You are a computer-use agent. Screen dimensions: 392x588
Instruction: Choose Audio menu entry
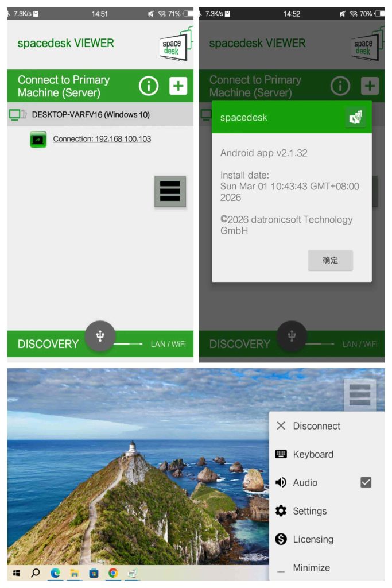pyautogui.click(x=327, y=482)
